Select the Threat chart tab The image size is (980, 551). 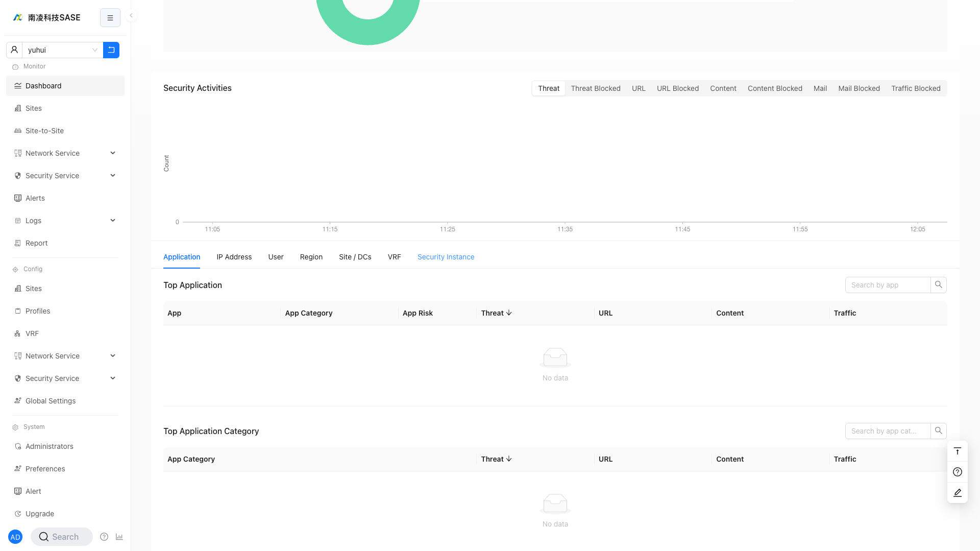coord(549,88)
